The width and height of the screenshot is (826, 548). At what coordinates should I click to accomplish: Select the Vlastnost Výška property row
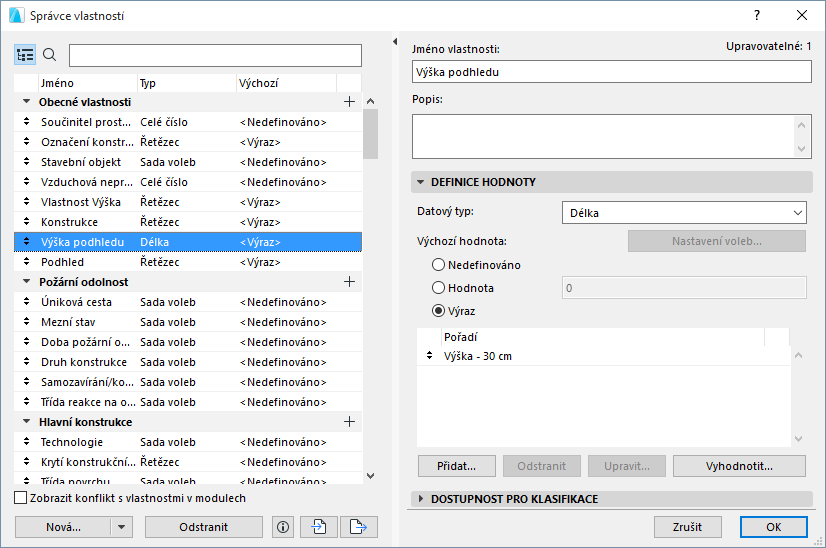pyautogui.click(x=188, y=202)
